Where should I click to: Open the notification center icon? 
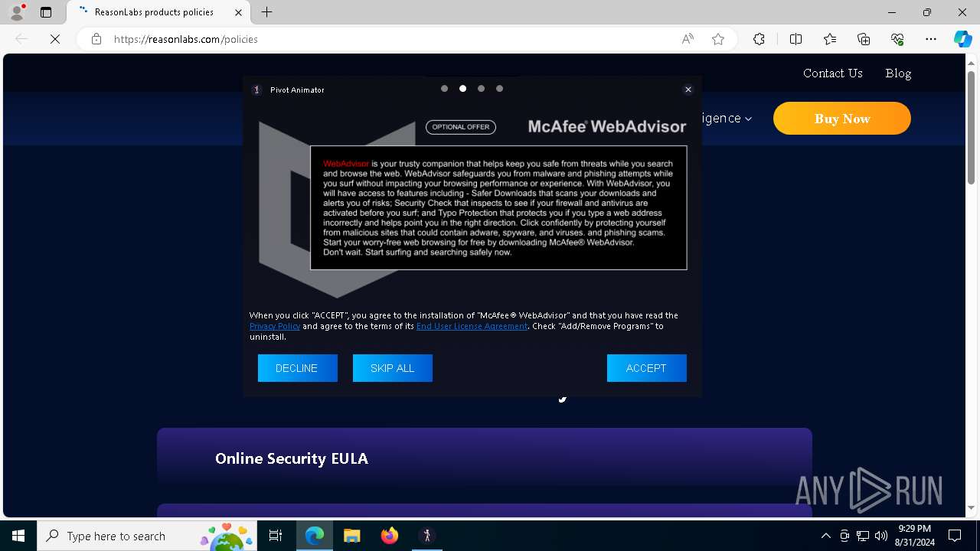[955, 536]
